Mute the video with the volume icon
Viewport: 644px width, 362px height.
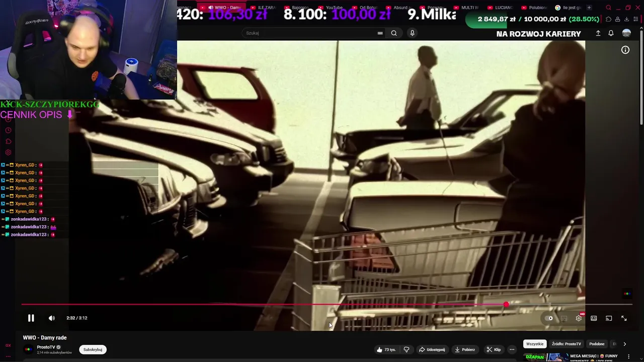[x=51, y=318]
